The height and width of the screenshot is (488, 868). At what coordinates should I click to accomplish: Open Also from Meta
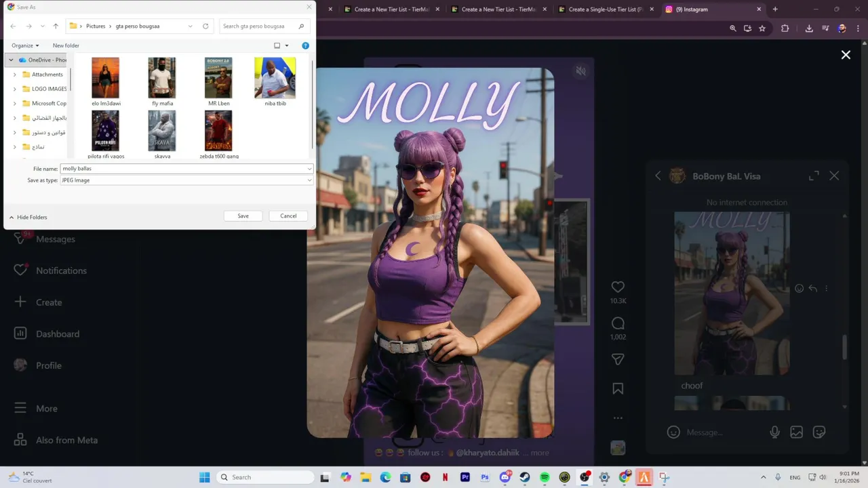pos(56,440)
